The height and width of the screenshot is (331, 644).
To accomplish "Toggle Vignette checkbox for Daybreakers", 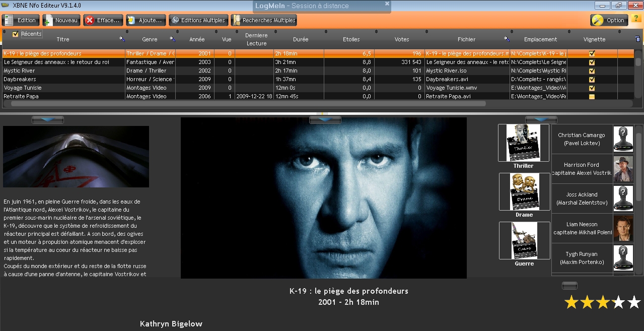I will 592,79.
